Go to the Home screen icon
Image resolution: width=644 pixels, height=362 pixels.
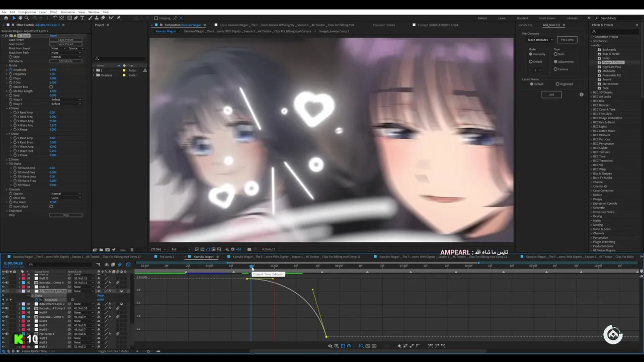point(5,18)
